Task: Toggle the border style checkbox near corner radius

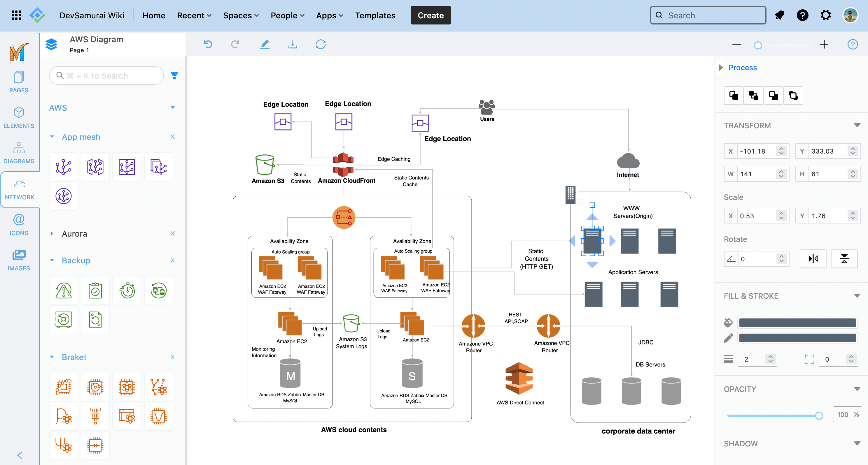Action: click(x=809, y=359)
